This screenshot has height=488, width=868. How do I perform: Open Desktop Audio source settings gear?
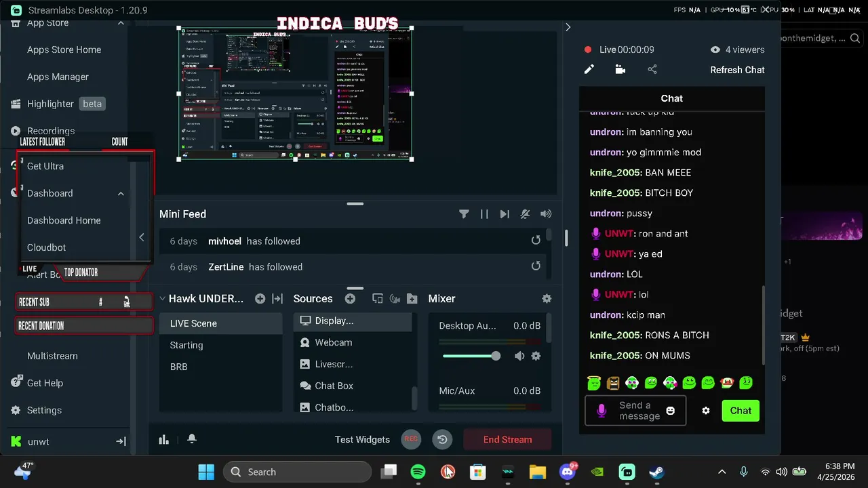click(x=536, y=356)
